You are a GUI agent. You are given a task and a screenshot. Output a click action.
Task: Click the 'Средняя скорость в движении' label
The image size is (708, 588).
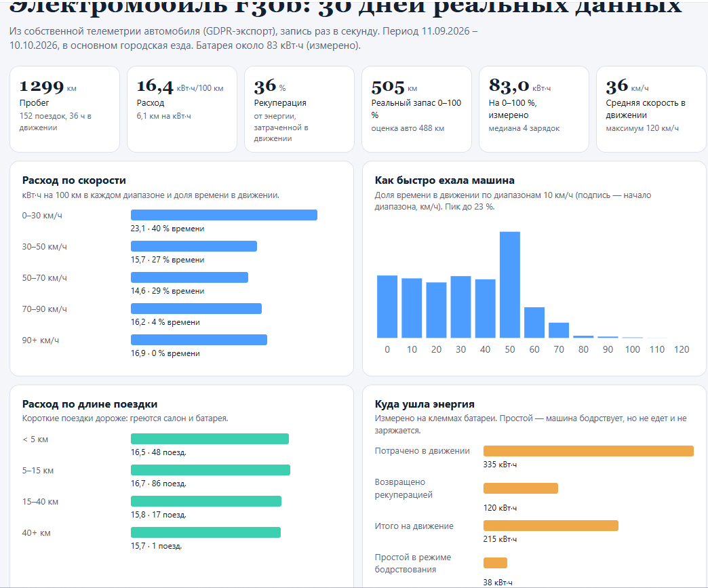(646, 109)
